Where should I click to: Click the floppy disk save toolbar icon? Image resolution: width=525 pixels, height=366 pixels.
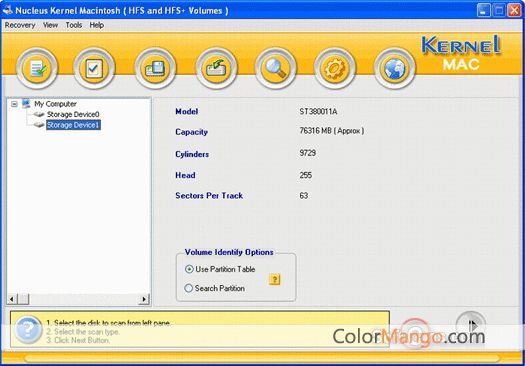[x=155, y=68]
